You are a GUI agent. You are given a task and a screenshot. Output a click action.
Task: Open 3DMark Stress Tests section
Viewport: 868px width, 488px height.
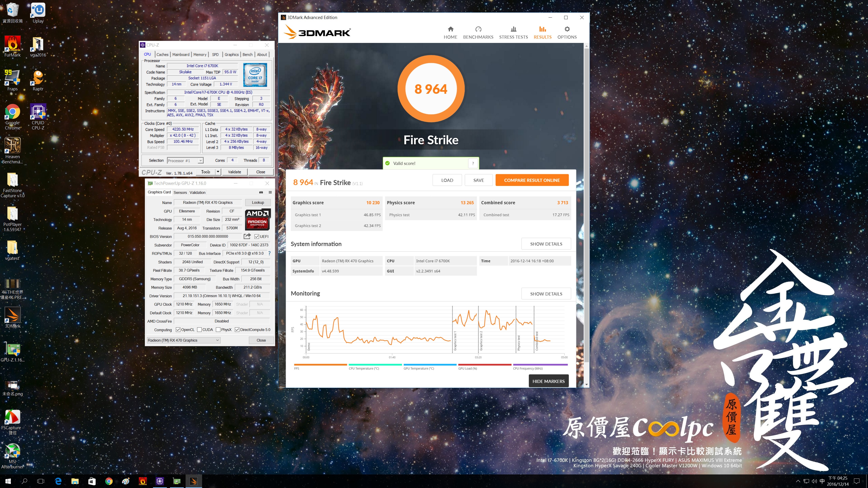click(513, 33)
